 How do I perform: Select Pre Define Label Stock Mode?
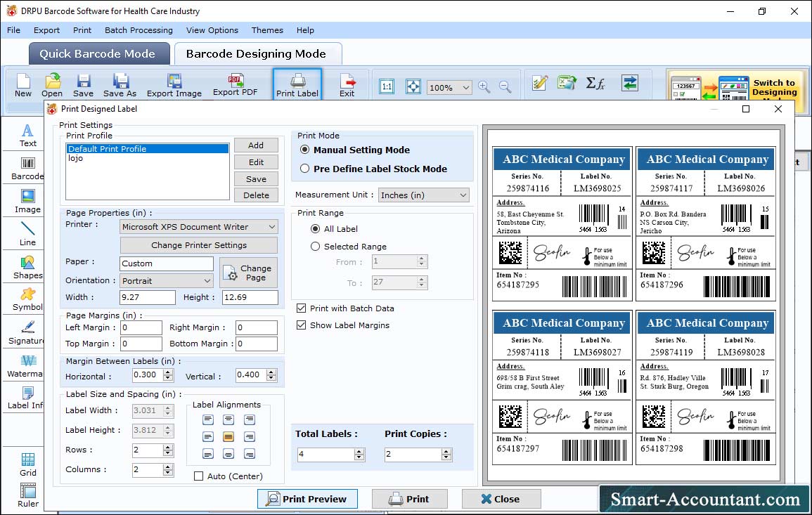(305, 169)
